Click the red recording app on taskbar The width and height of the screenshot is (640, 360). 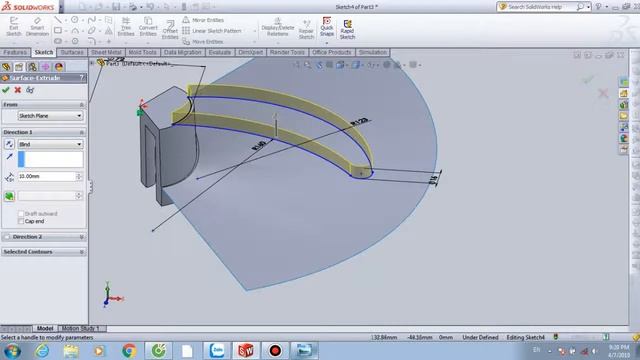point(275,351)
